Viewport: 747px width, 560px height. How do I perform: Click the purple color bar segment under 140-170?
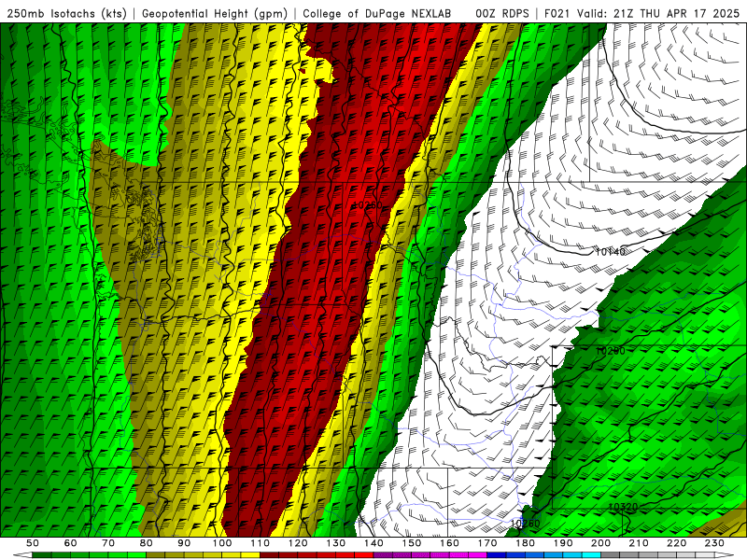point(430,555)
